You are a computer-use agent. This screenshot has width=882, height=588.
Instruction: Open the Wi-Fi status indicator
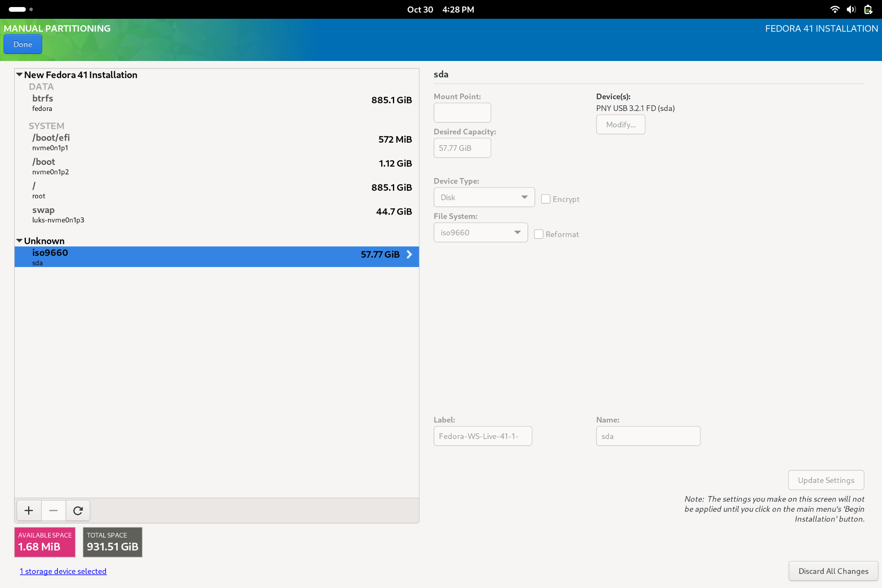tap(835, 9)
